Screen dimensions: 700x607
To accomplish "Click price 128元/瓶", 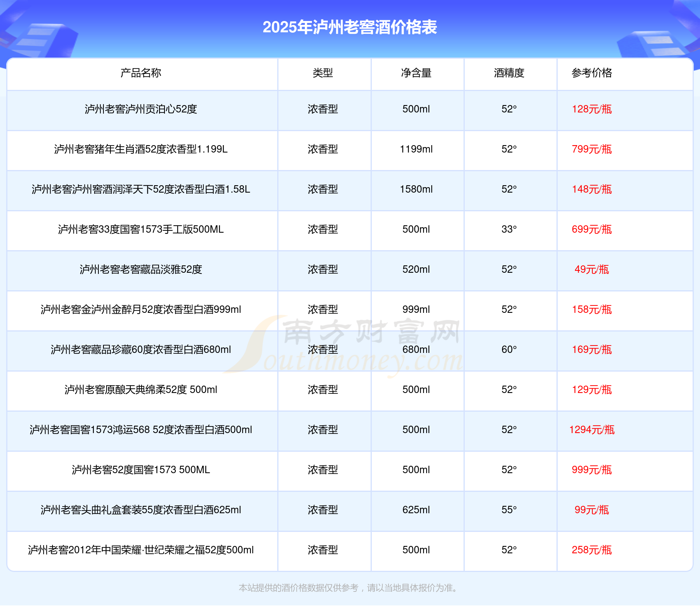I will tap(592, 109).
